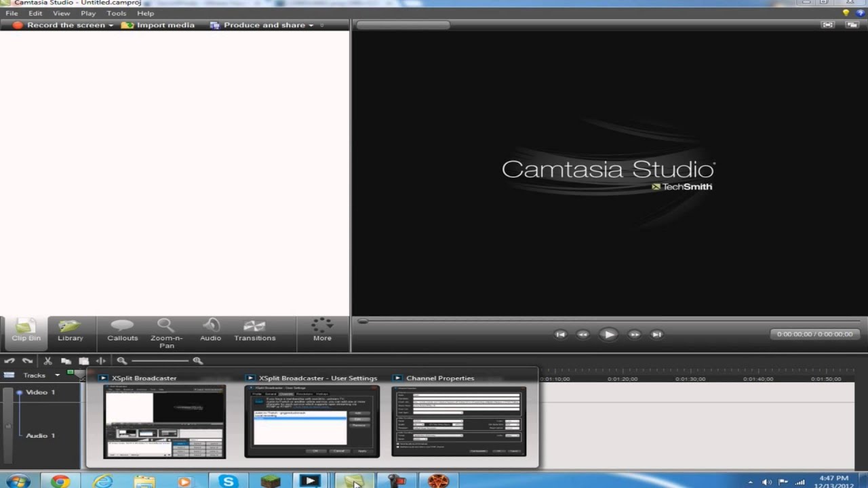Click the Cut scissors icon

(x=47, y=361)
